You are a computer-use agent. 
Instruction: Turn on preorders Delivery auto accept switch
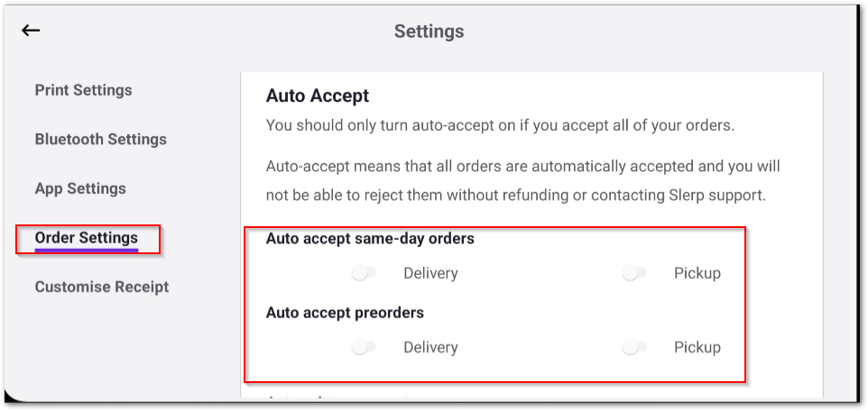click(365, 347)
